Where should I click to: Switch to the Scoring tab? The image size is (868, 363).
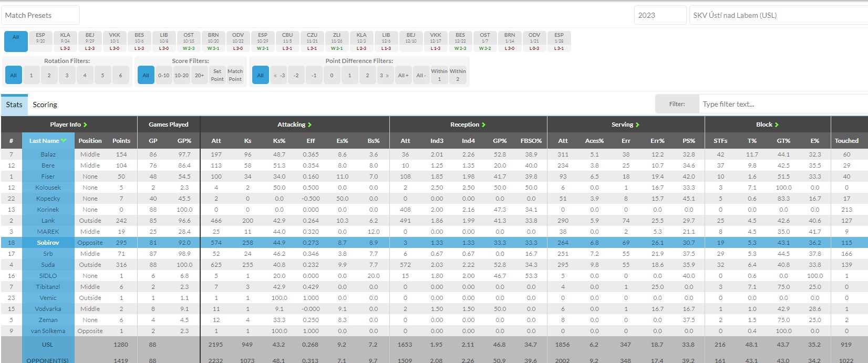(45, 105)
